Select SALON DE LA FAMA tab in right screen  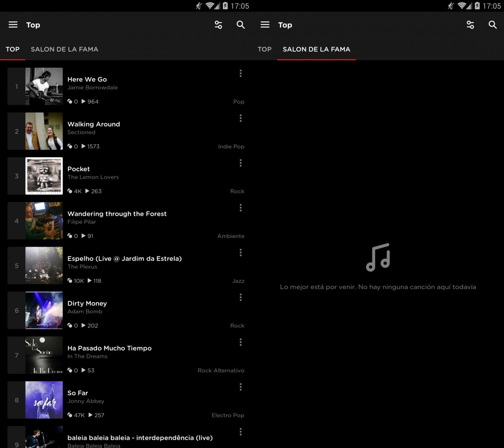[317, 49]
